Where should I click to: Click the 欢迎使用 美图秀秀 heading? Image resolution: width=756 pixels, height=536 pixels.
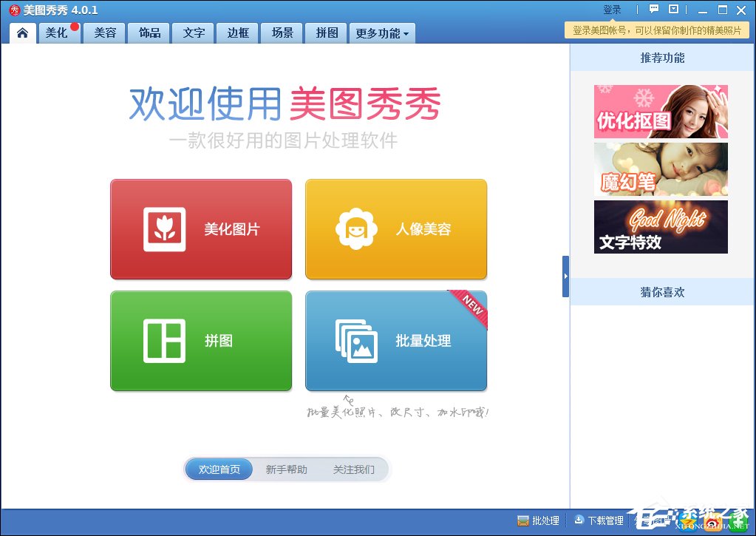pyautogui.click(x=285, y=104)
